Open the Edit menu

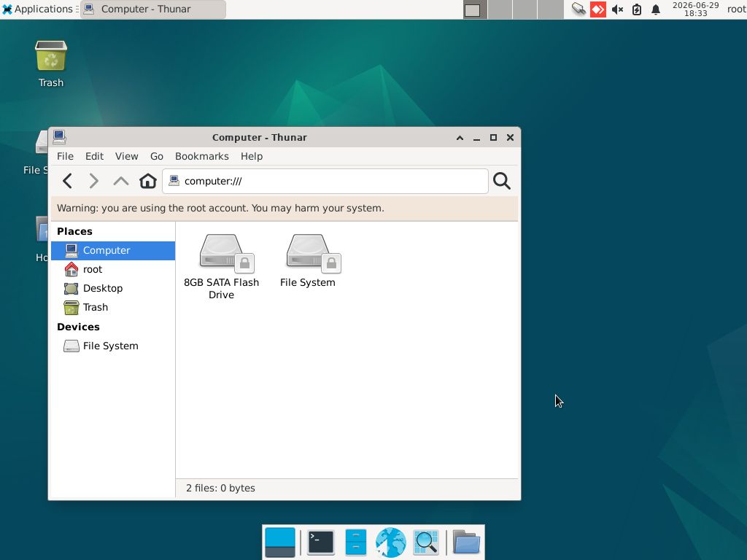click(x=94, y=156)
